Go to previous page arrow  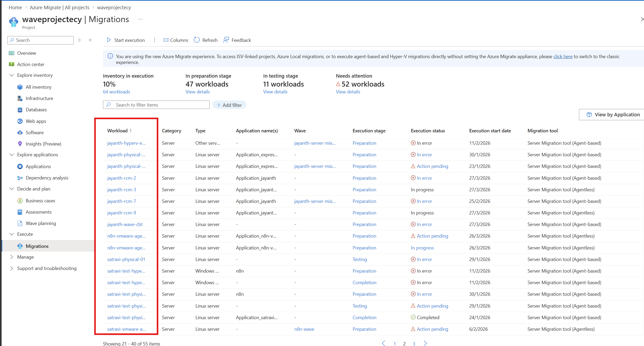384,343
